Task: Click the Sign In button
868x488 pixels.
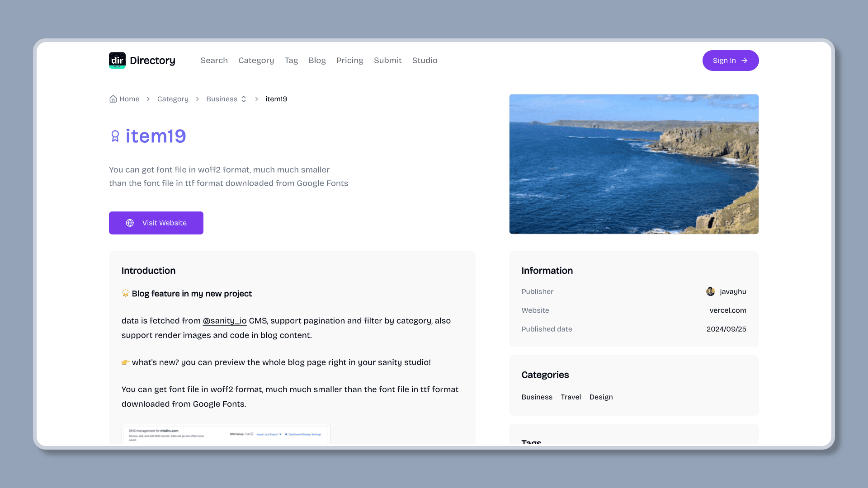Action: click(730, 60)
